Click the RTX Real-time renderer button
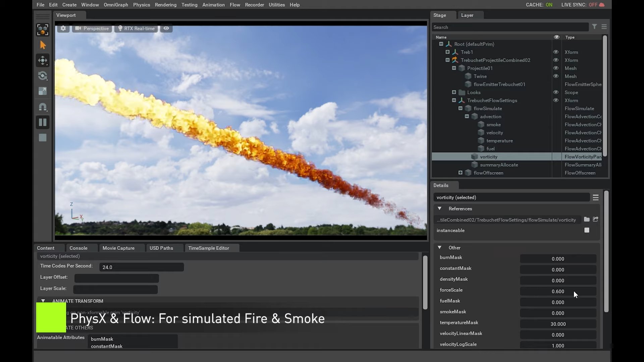 click(136, 28)
